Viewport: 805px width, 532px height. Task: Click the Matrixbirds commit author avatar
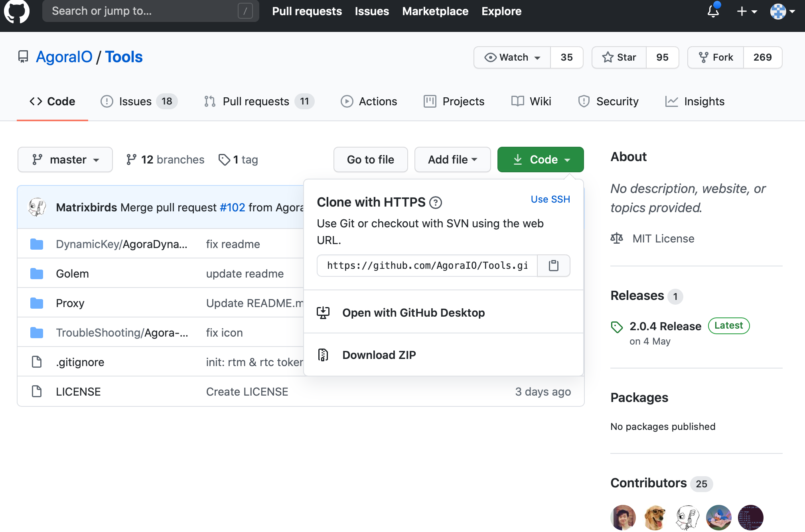pyautogui.click(x=37, y=207)
